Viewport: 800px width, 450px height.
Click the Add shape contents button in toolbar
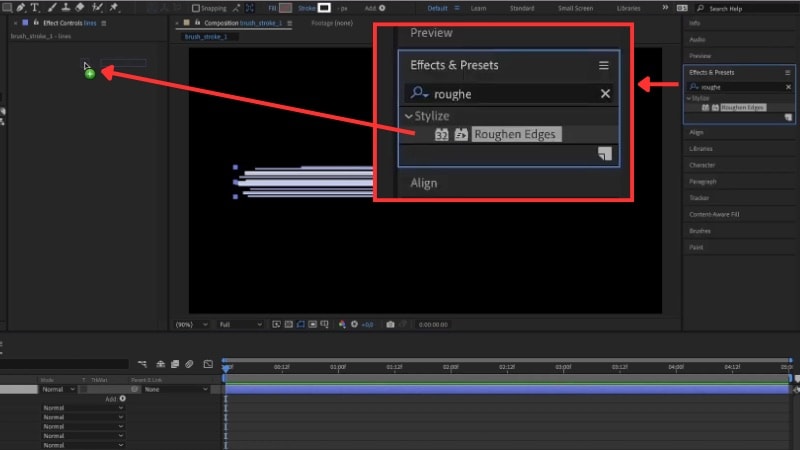382,8
